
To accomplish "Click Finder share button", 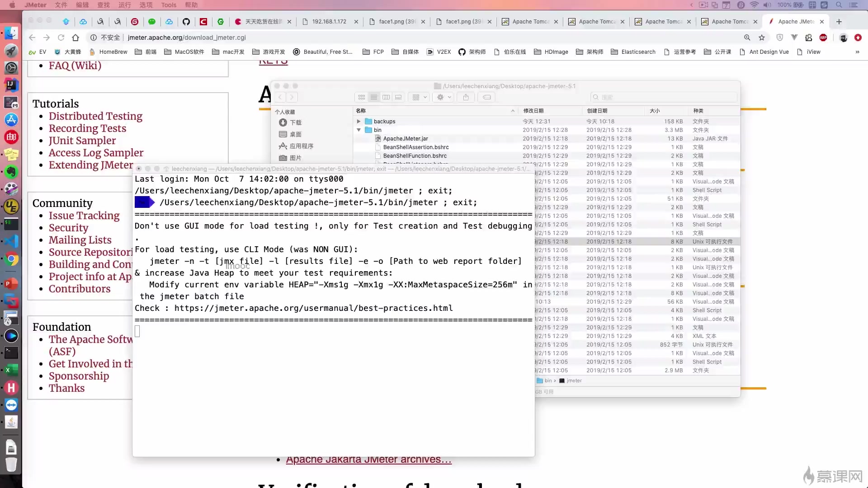I will [x=466, y=97].
